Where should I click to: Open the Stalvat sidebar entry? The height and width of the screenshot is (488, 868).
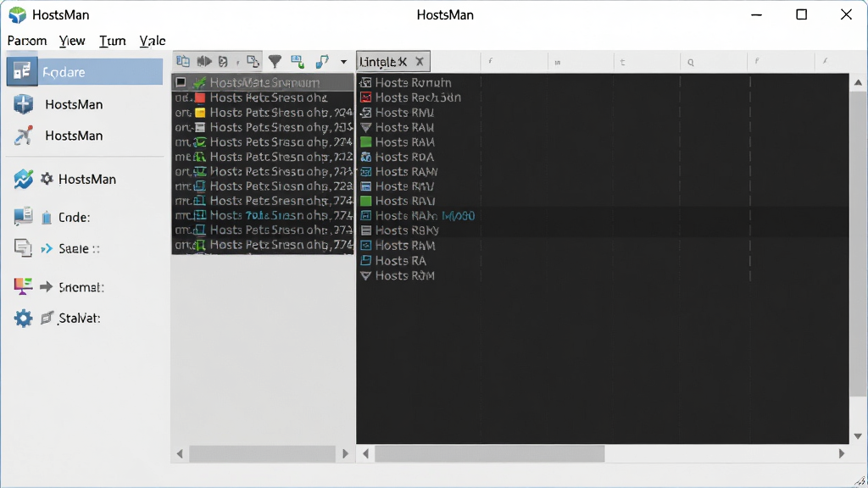point(80,319)
